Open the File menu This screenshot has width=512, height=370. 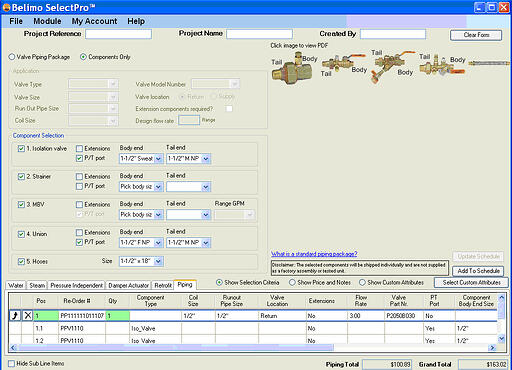tap(16, 21)
